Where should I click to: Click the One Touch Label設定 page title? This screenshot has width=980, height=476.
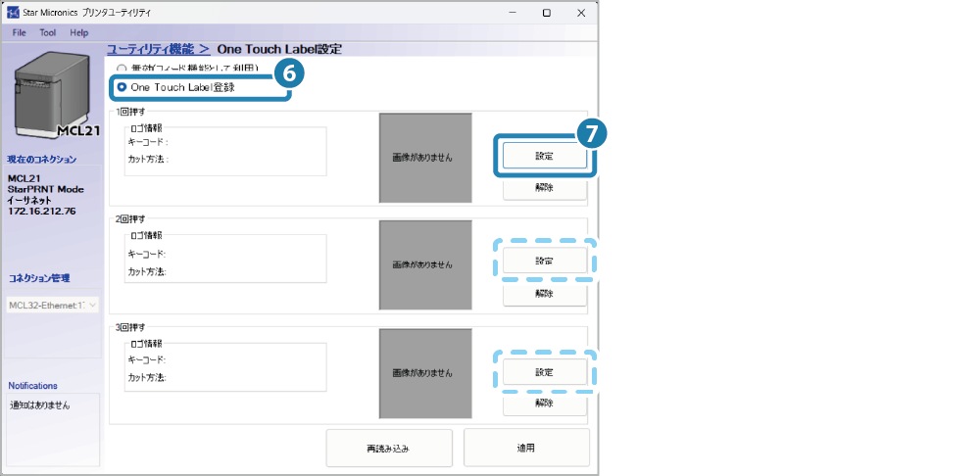coord(279,49)
